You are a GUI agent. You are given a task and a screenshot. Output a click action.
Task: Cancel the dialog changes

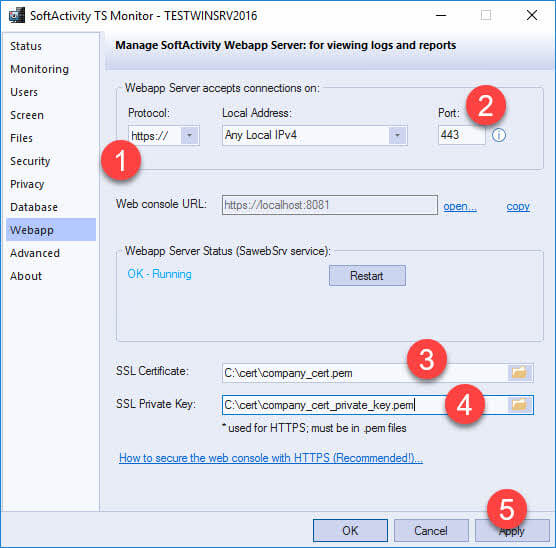point(431,531)
